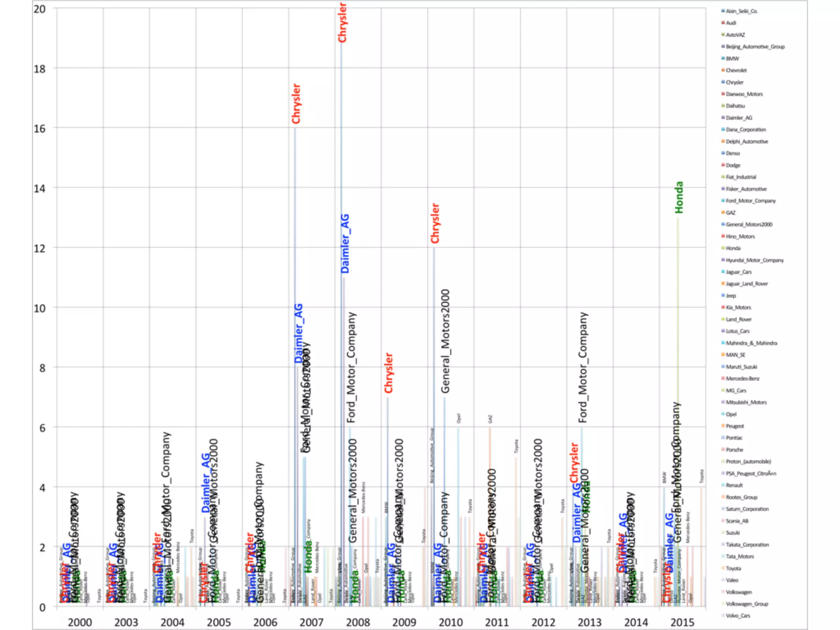Click the blue Daimler_AG label near value 12
The image size is (840, 630).
345,243
